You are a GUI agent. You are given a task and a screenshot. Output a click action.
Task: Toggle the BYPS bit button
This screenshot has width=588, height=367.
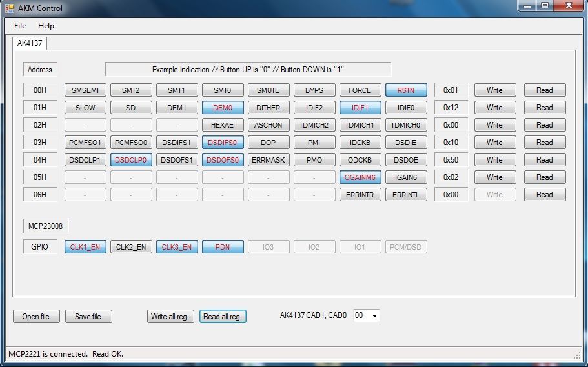(314, 90)
